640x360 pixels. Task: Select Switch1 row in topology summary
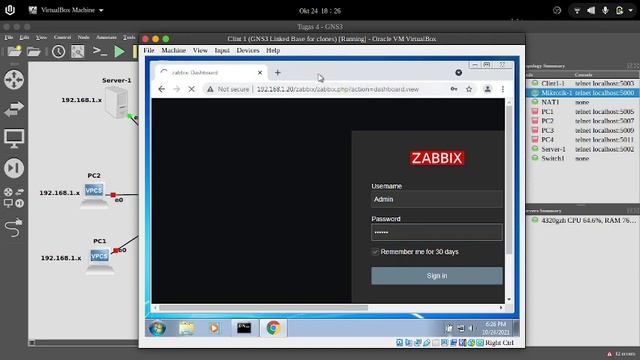[x=582, y=158]
